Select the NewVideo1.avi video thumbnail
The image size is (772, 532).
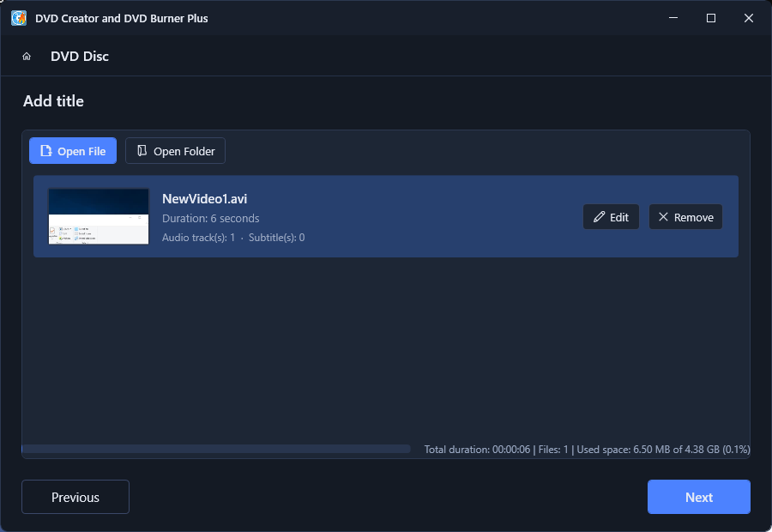[x=99, y=216]
